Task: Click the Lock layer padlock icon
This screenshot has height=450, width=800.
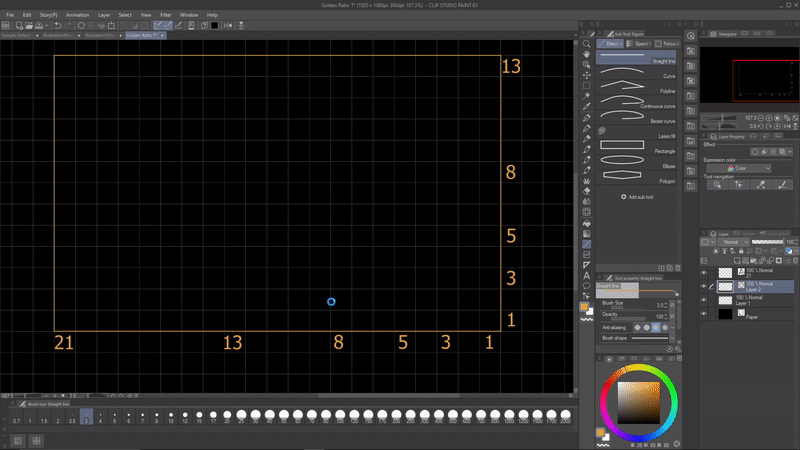Action: (741, 251)
